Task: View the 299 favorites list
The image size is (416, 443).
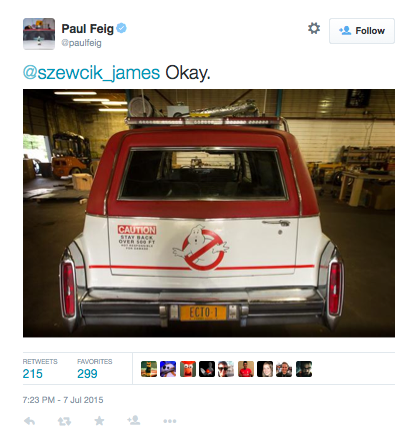Action: pos(95,369)
